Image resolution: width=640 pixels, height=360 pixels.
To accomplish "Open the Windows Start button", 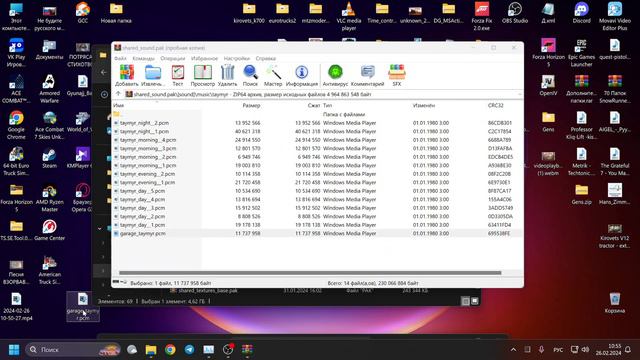I will [x=14, y=350].
